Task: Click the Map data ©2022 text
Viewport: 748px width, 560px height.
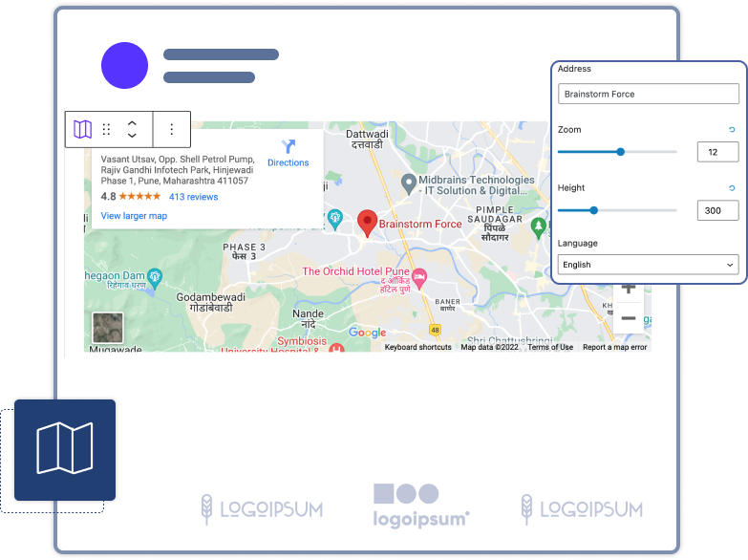Action: [489, 347]
